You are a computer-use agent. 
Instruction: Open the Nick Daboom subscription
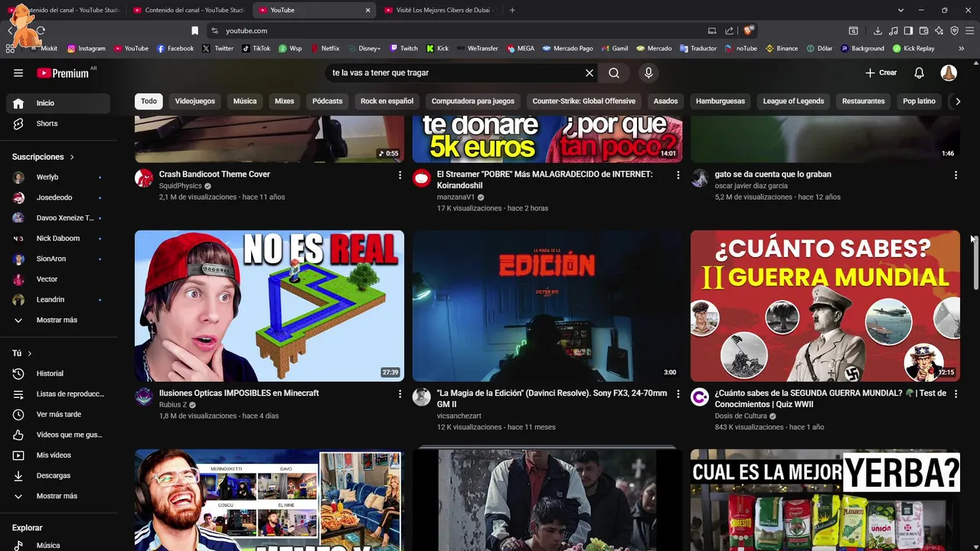coord(58,238)
